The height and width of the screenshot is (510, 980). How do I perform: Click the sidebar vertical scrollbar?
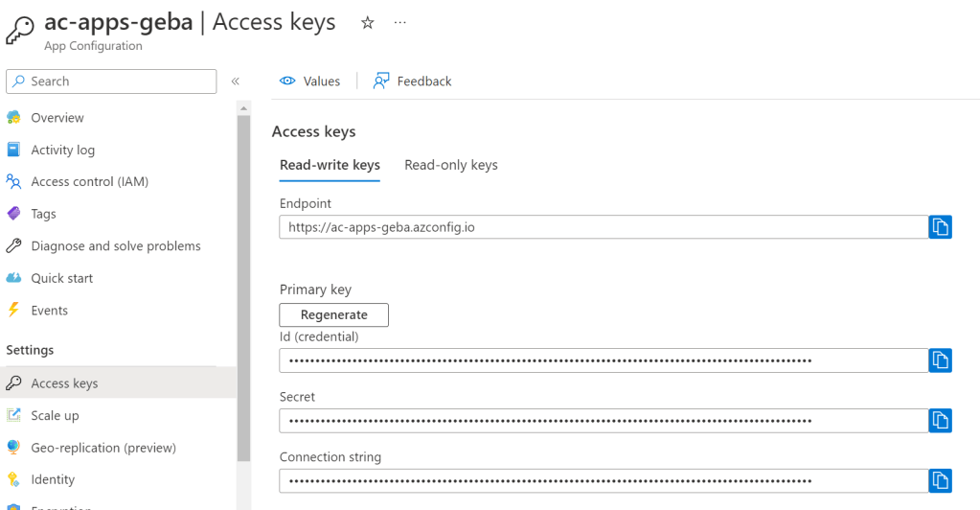click(x=243, y=288)
